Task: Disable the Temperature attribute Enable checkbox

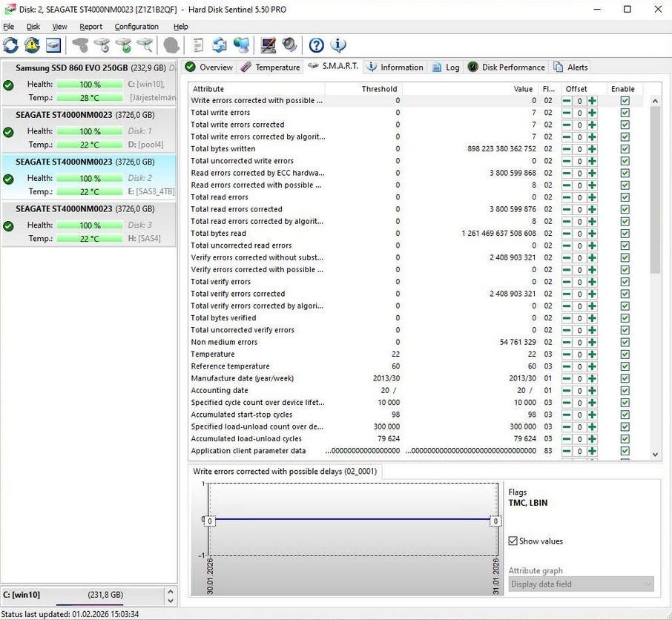Action: [625, 354]
